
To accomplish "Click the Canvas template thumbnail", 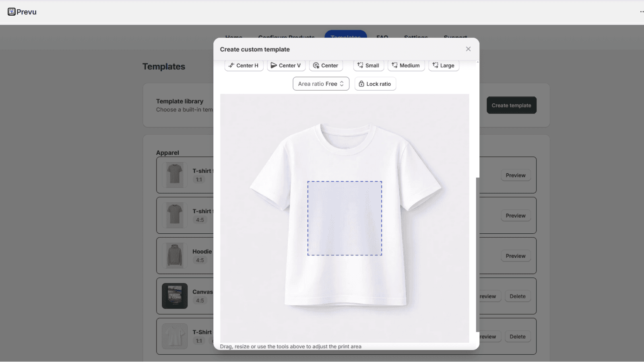I will coord(174,296).
